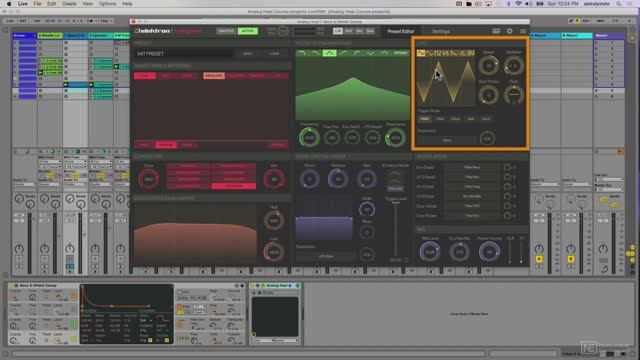Select the fourth filter type icon
Image resolution: width=640 pixels, height=360 pixels.
tap(343, 53)
